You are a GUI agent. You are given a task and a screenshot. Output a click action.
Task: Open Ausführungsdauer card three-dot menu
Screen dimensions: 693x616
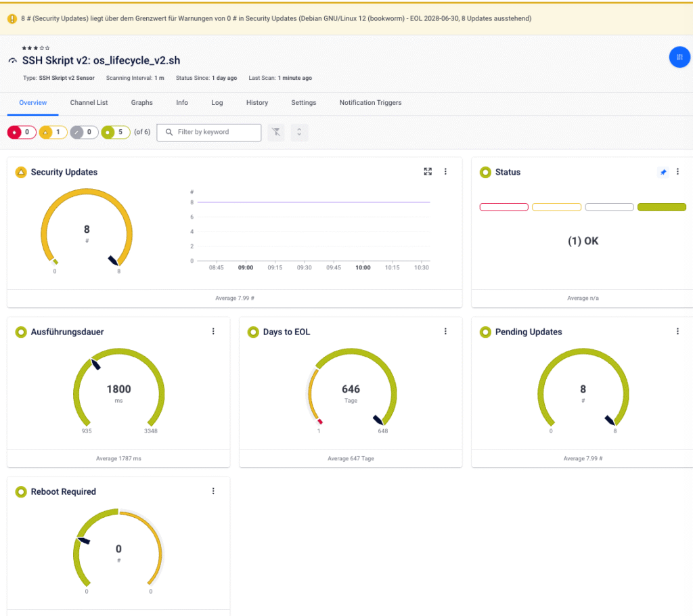pos(213,331)
